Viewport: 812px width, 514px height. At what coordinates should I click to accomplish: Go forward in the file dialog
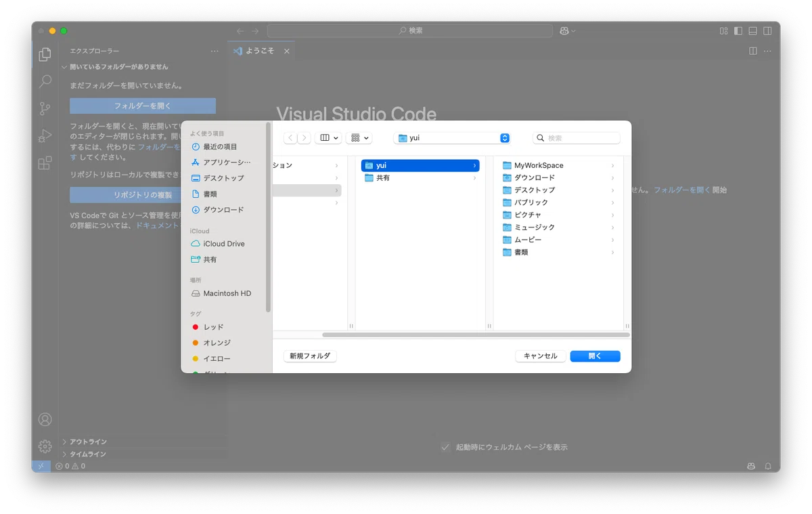[x=304, y=137]
